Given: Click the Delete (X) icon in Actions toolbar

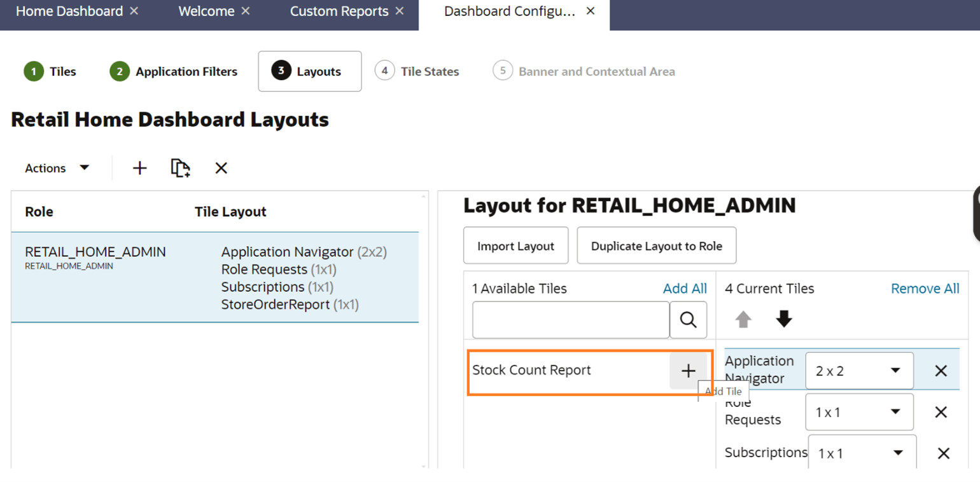Looking at the screenshot, I should tap(220, 167).
